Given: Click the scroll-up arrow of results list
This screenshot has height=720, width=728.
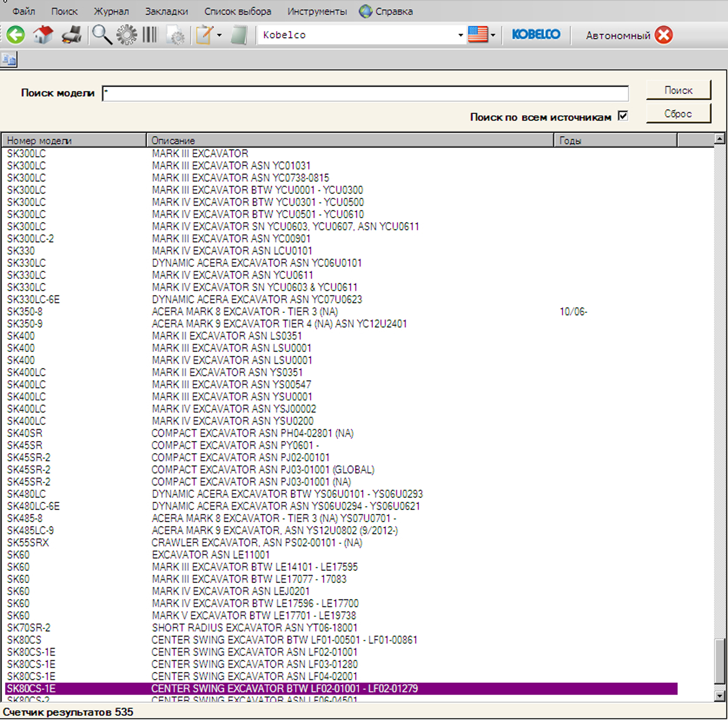Looking at the screenshot, I should pos(719,139).
